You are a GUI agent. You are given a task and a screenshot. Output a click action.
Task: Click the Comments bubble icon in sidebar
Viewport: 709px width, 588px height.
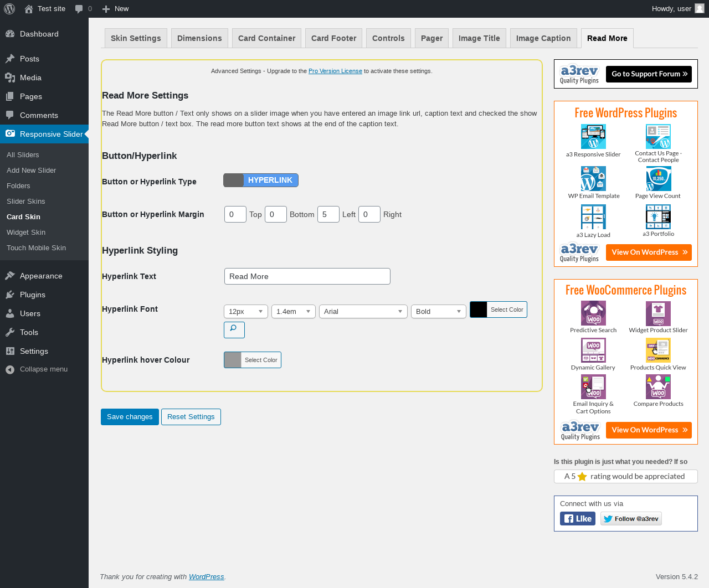10,115
